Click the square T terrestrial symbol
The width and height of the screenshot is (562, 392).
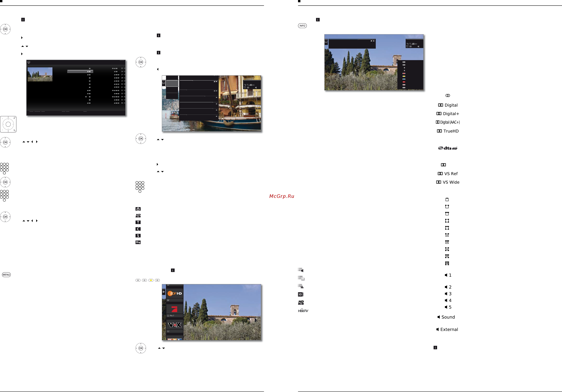[x=138, y=222]
